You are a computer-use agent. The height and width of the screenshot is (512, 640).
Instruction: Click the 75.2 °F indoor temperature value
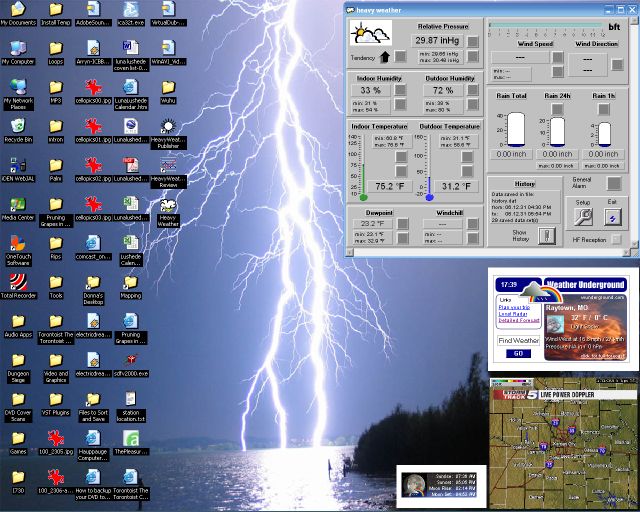(389, 187)
